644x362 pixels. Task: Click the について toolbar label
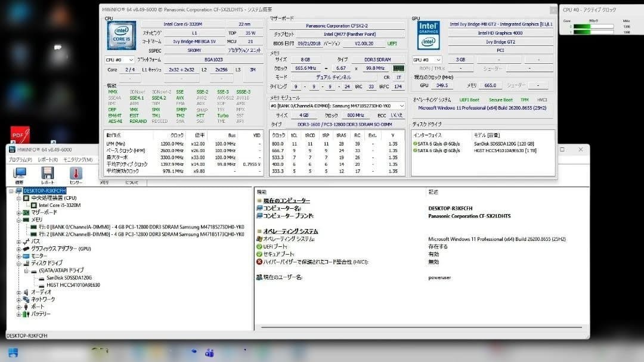point(132,182)
